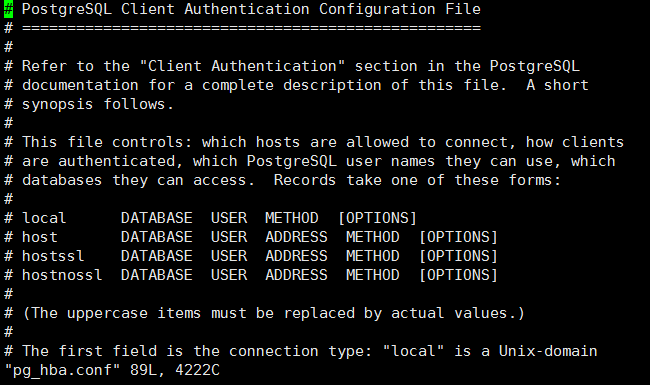Click "Records take one of these forms:"
Image resolution: width=650 pixels, height=385 pixels.
pos(417,181)
